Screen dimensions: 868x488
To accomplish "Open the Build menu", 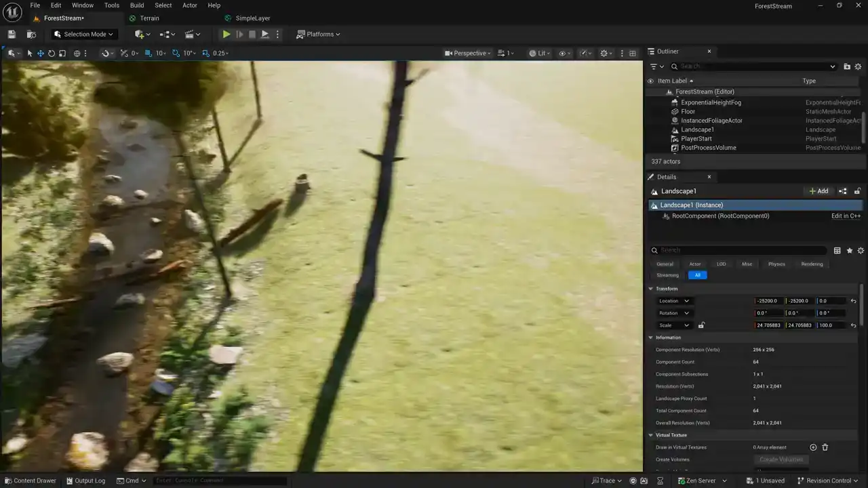I will coord(137,5).
